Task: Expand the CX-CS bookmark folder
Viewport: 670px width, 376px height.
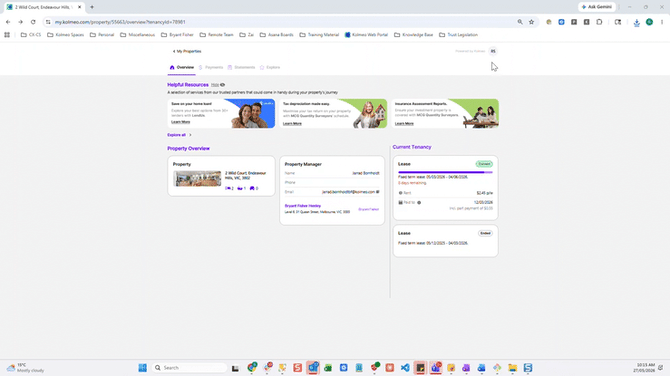Action: [x=31, y=35]
